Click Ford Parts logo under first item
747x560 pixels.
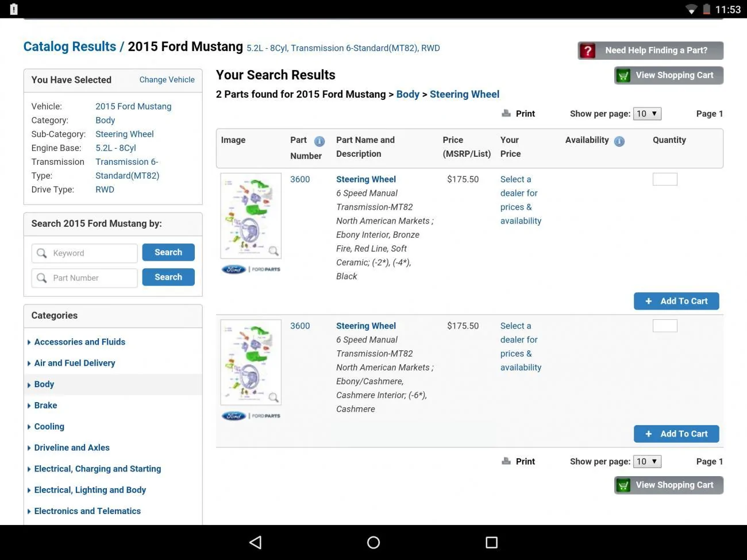pyautogui.click(x=251, y=269)
